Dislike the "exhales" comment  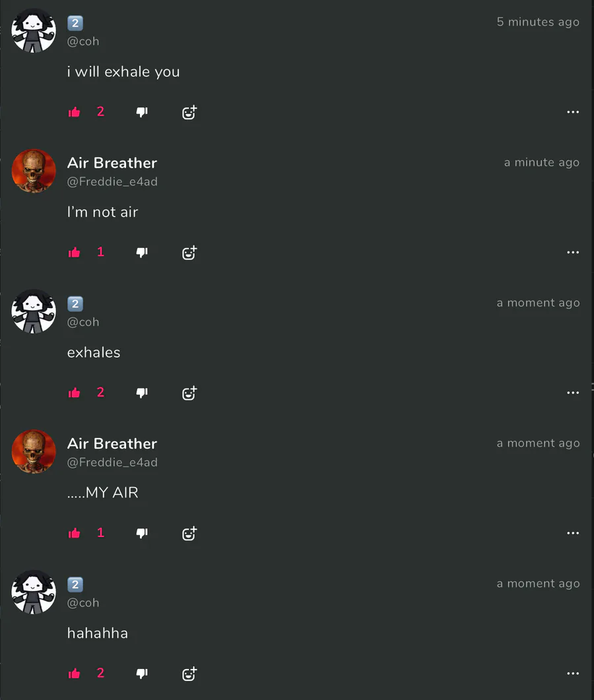142,393
